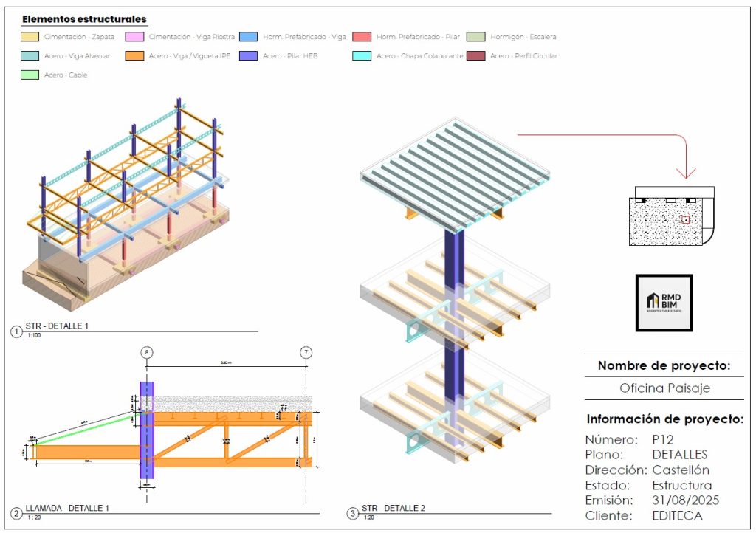The width and height of the screenshot is (756, 533).
Task: Click the small red square in key plan
Action: point(685,219)
